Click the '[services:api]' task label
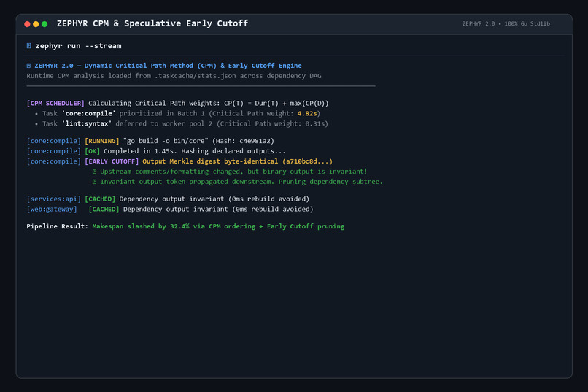 click(54, 199)
